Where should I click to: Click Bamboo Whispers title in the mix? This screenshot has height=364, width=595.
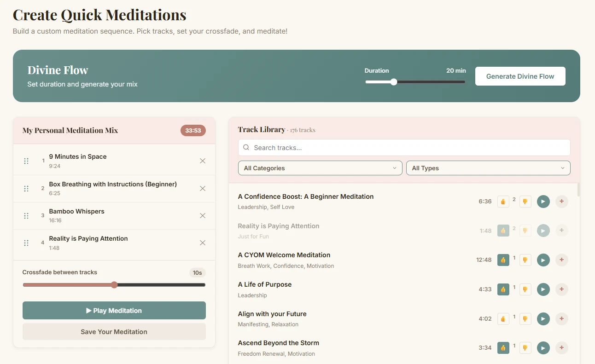(77, 211)
